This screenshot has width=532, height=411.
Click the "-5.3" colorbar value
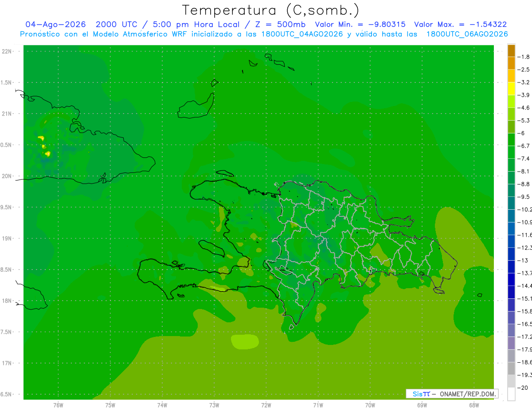pos(524,121)
